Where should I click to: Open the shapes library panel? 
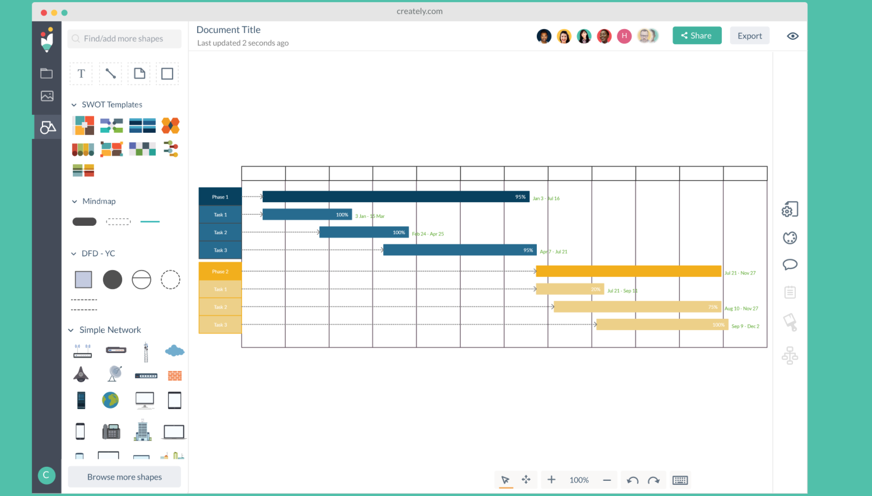pyautogui.click(x=47, y=127)
